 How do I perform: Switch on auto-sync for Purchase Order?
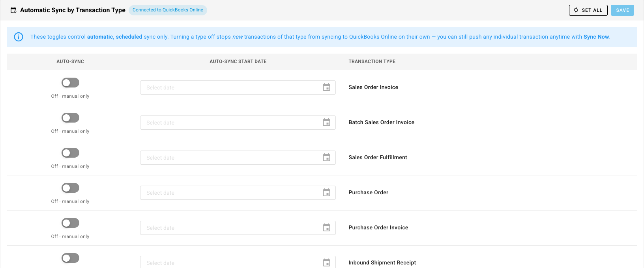pyautogui.click(x=70, y=188)
